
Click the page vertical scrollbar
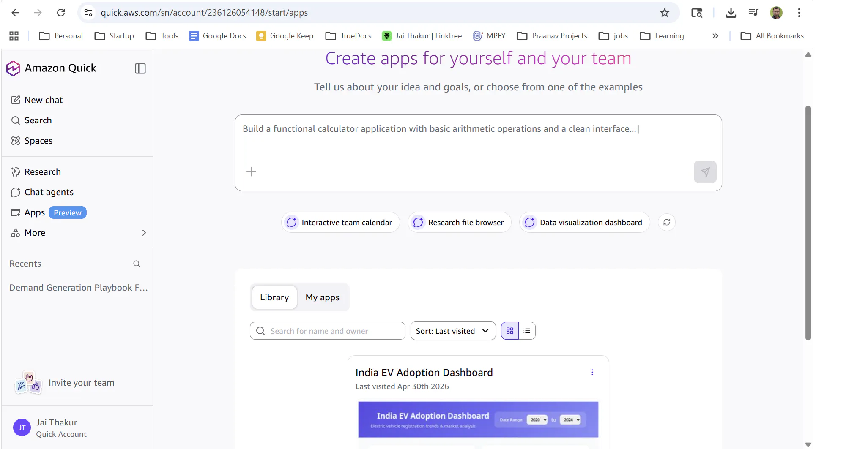(808, 223)
